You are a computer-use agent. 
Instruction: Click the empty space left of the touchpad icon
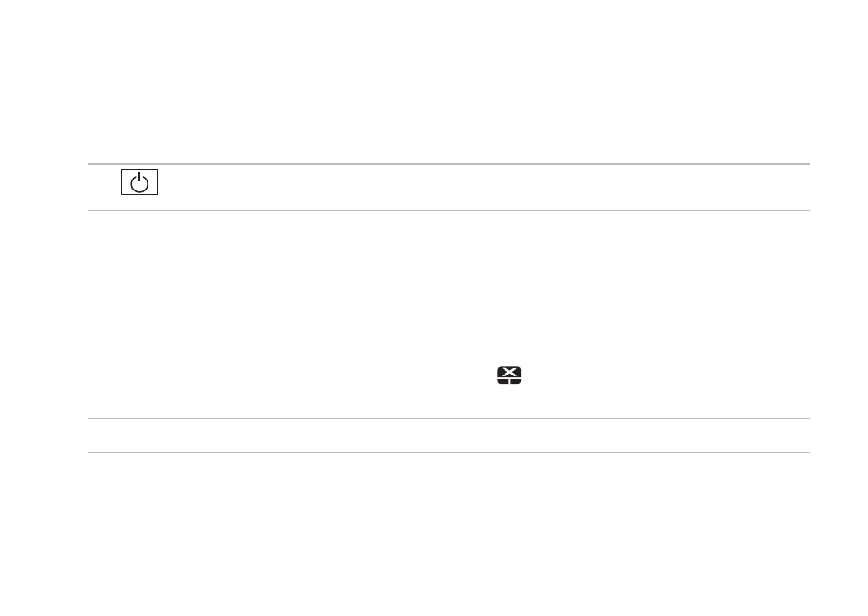click(293, 375)
